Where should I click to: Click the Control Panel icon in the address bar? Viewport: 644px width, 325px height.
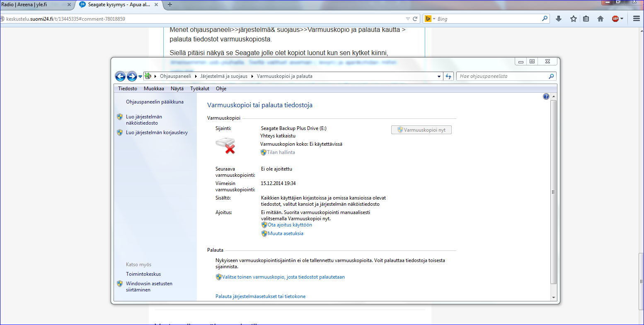click(x=148, y=76)
